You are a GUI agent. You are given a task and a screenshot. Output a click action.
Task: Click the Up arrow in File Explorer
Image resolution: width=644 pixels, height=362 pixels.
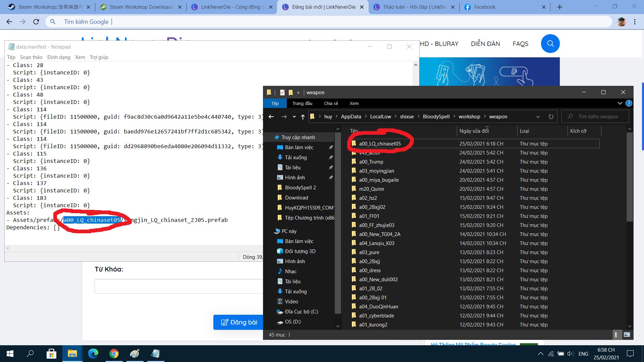pos(303,117)
